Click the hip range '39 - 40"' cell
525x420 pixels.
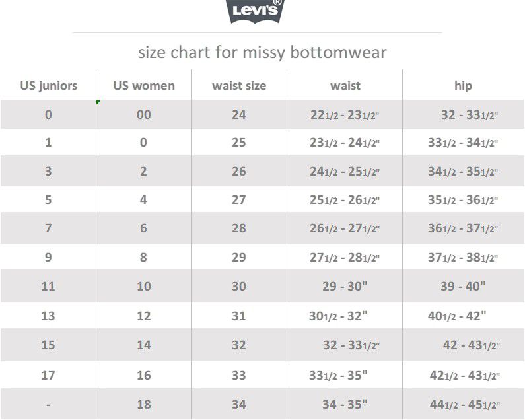point(463,286)
